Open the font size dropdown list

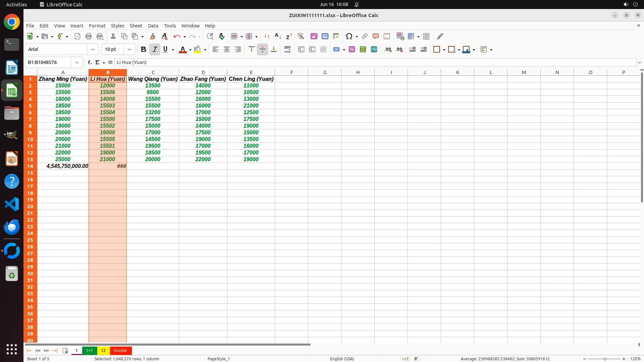click(129, 49)
